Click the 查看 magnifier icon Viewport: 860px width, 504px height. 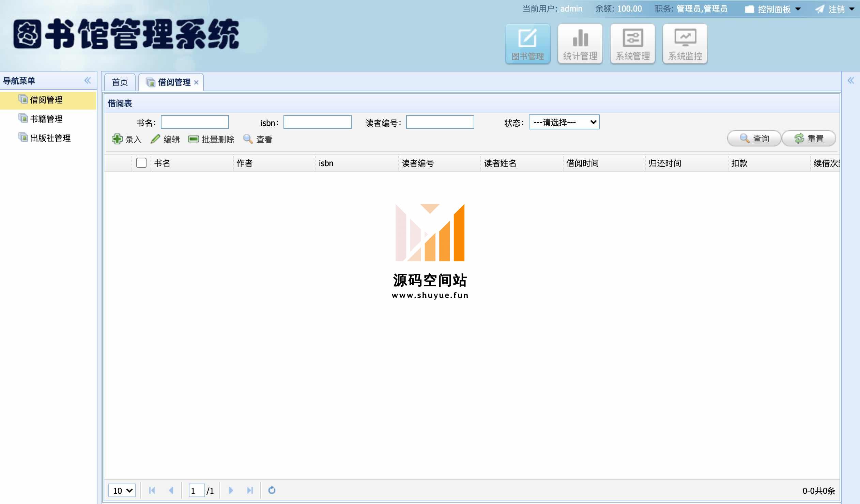[x=248, y=139]
